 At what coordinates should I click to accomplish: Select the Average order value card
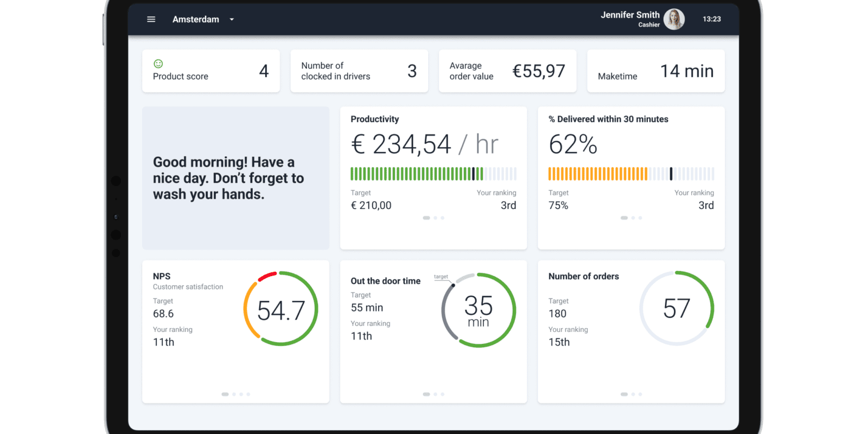pos(507,71)
